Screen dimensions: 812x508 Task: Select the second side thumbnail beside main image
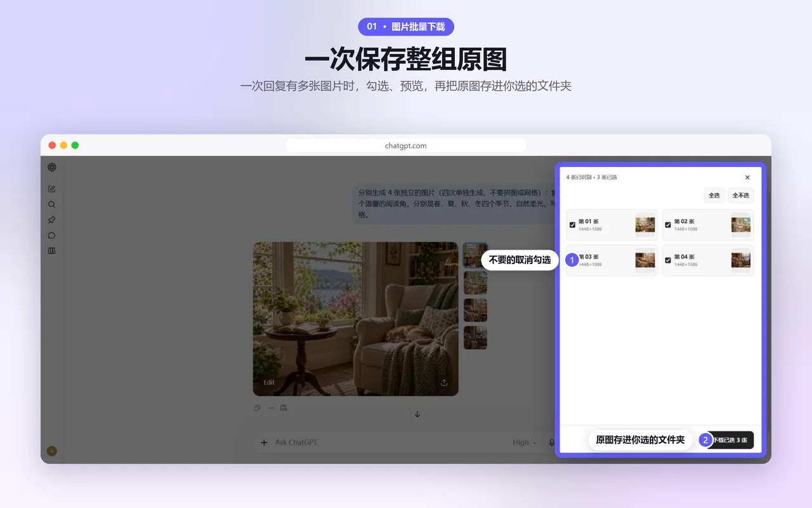pos(475,283)
